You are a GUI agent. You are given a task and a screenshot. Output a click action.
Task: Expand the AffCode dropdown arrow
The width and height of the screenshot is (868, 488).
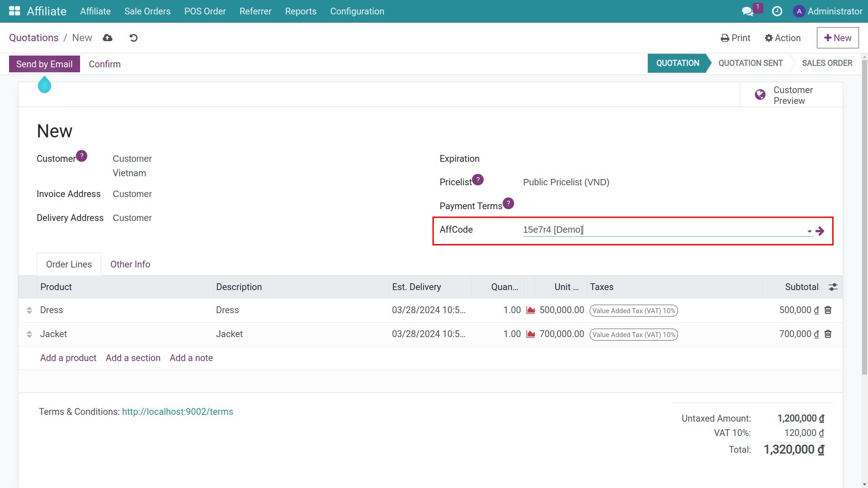[809, 231]
